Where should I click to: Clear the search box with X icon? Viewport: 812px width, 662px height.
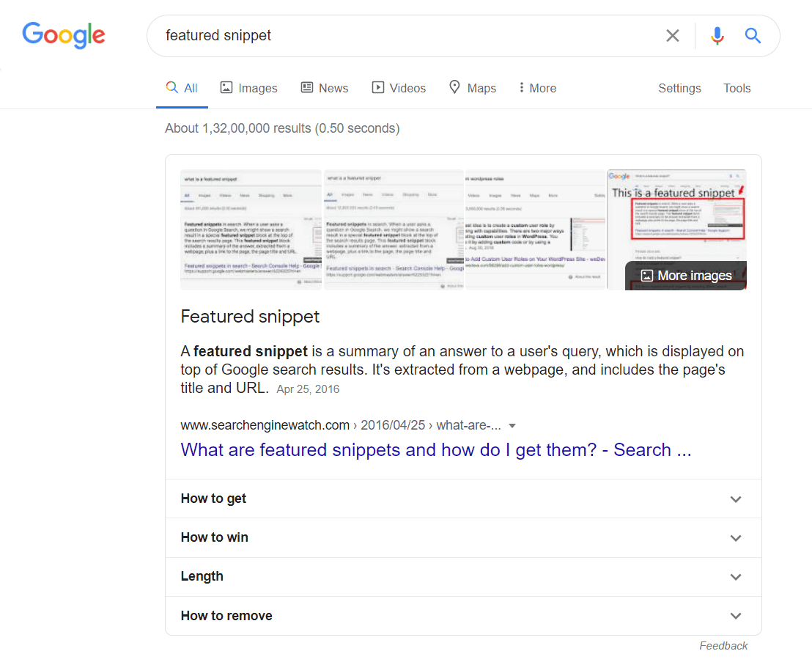click(x=672, y=36)
